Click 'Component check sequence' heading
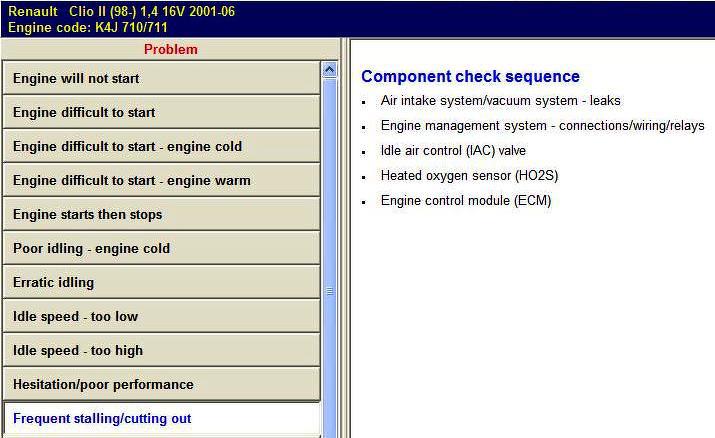Image resolution: width=715 pixels, height=438 pixels. (470, 77)
